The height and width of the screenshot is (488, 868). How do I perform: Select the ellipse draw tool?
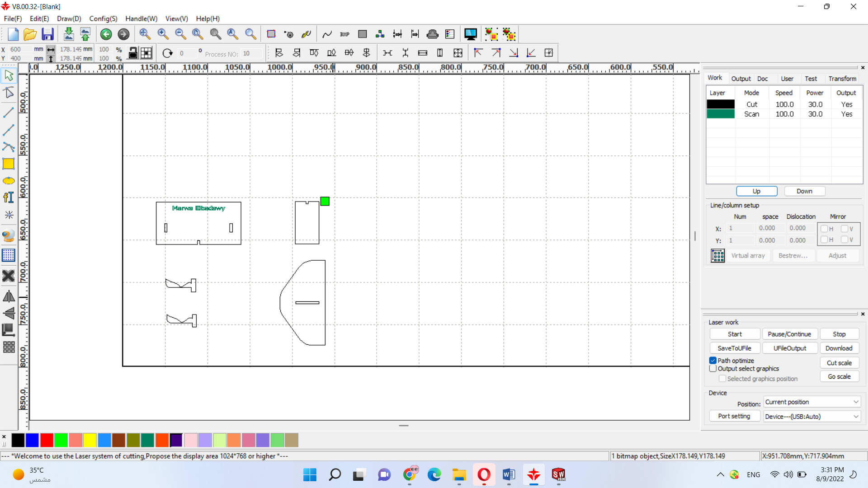pyautogui.click(x=9, y=181)
